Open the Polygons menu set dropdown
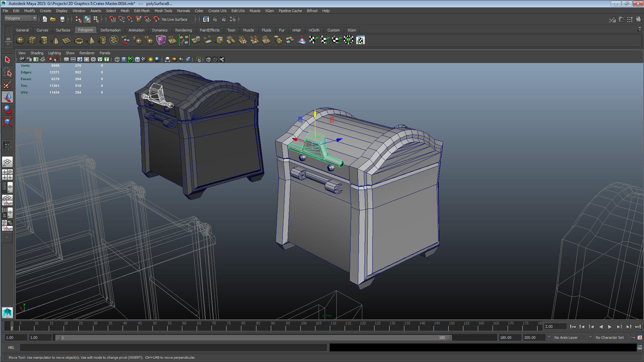 [20, 18]
